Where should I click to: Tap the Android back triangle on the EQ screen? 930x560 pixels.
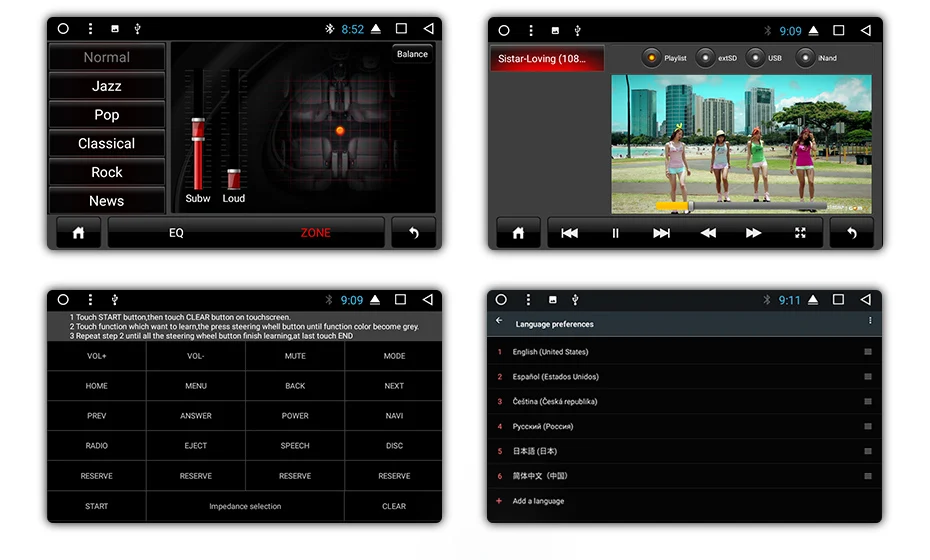(428, 28)
